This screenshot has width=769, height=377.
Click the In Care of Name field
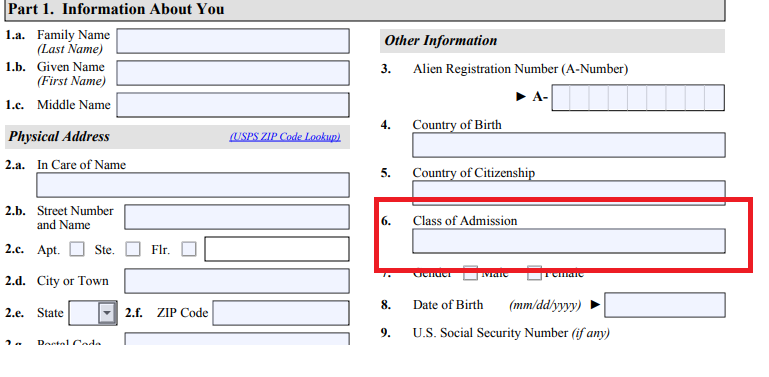(193, 185)
